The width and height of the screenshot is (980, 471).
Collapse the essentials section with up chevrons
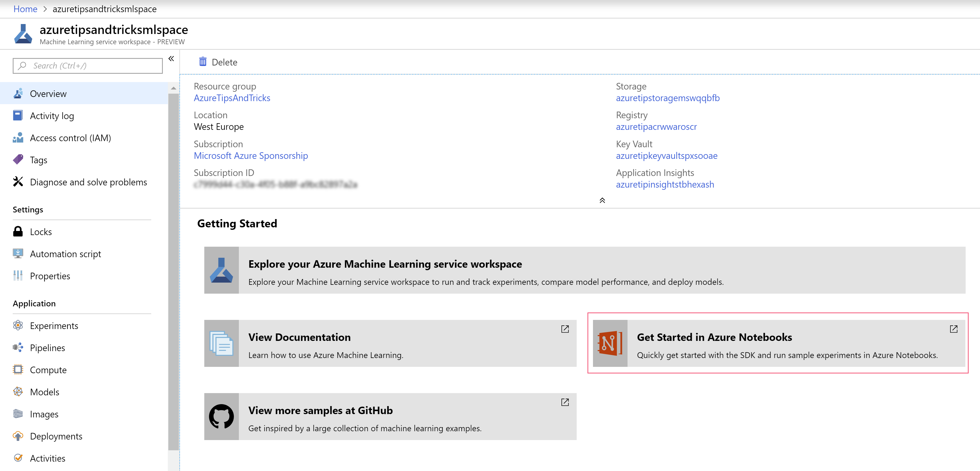[602, 200]
